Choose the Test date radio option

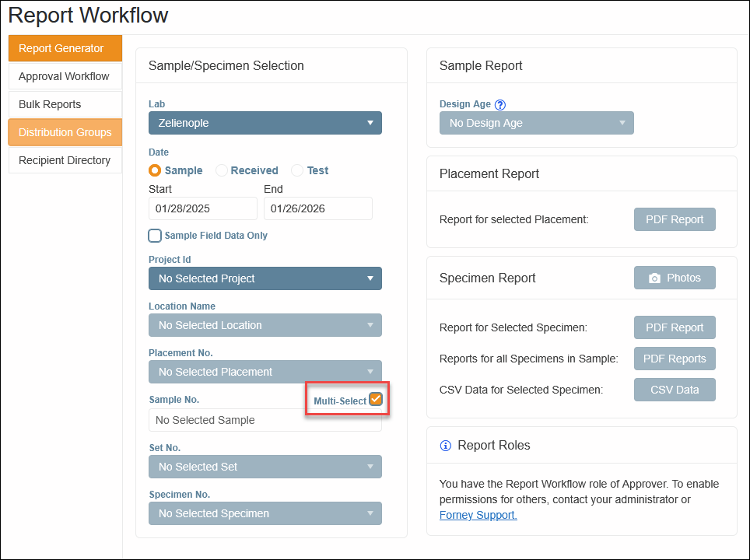coord(297,170)
